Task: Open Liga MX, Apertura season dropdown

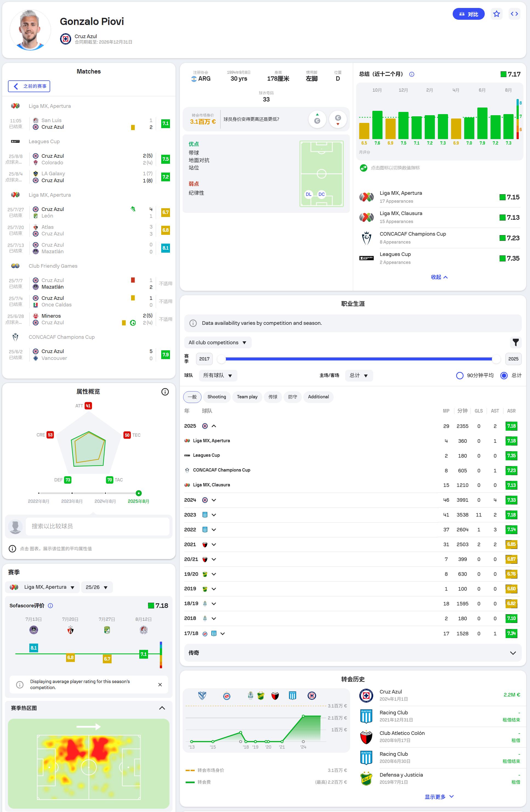Action: coord(42,587)
